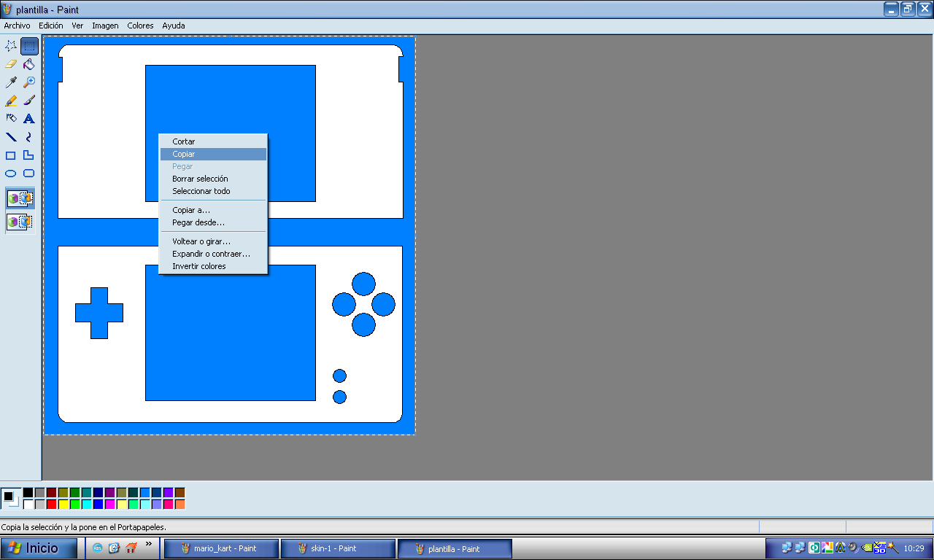Viewport: 934px width, 560px height.
Task: Choose Seleccionar todo from context menu
Action: point(213,191)
